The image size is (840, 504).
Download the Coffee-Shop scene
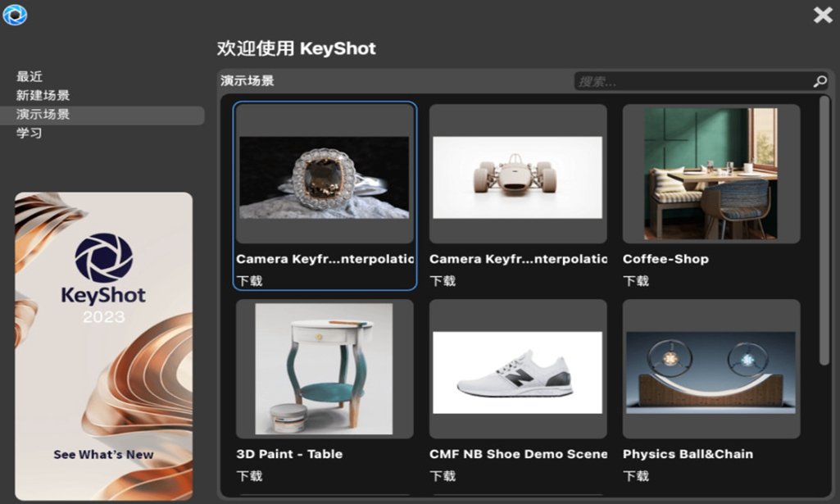pos(637,280)
